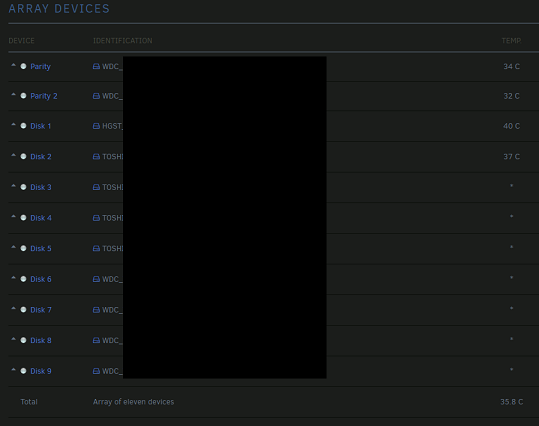This screenshot has height=426, width=539.
Task: Open the Disk 5 settings link
Action: click(41, 249)
